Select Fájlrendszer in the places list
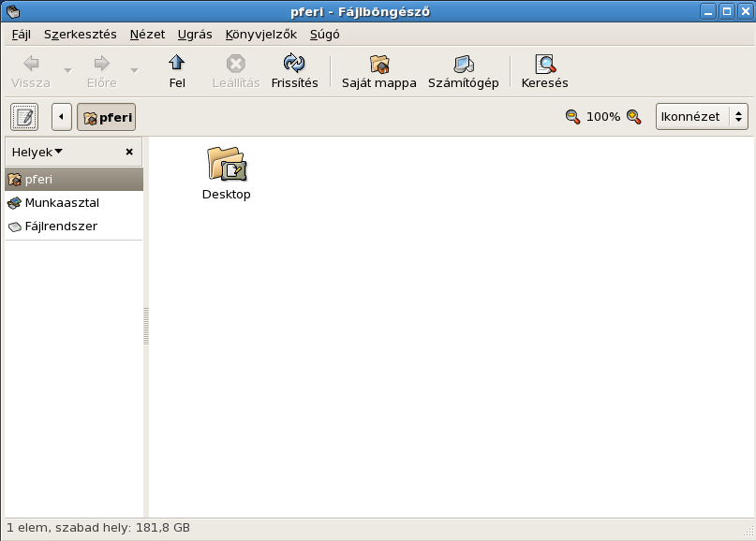 [x=60, y=227]
